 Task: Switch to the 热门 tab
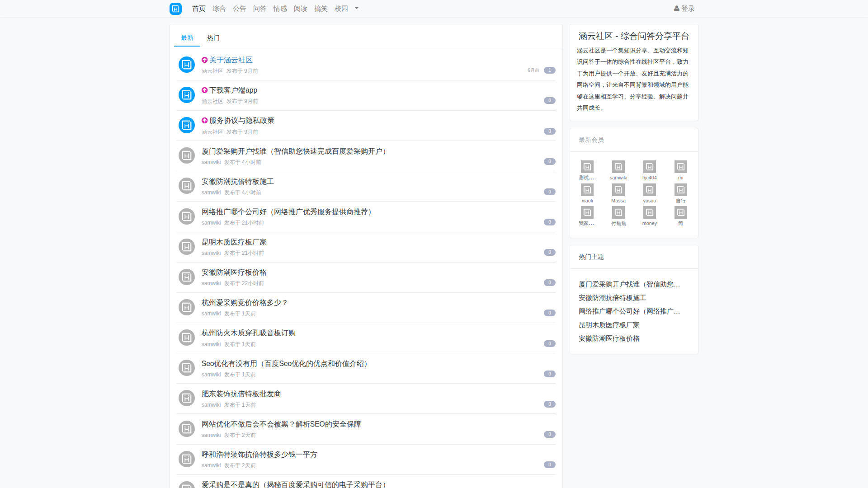pos(213,38)
